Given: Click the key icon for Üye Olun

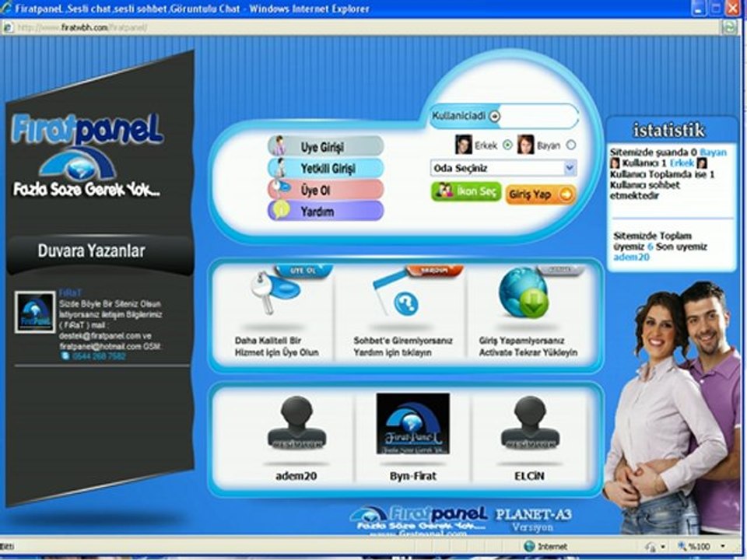Looking at the screenshot, I should tap(274, 292).
